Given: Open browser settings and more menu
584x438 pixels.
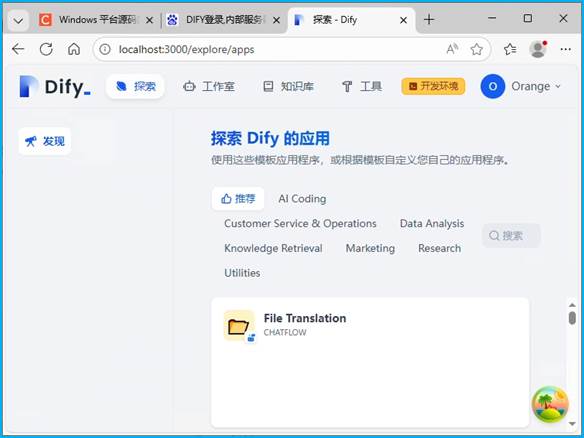Looking at the screenshot, I should (565, 49).
